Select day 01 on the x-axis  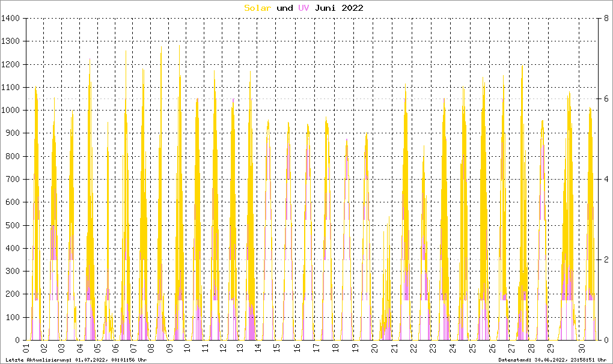click(x=26, y=348)
